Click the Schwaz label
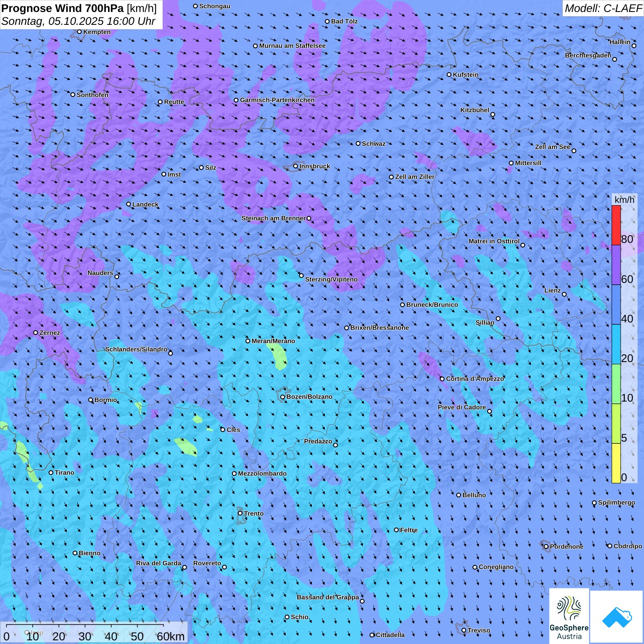The height and width of the screenshot is (644, 644). (x=374, y=144)
